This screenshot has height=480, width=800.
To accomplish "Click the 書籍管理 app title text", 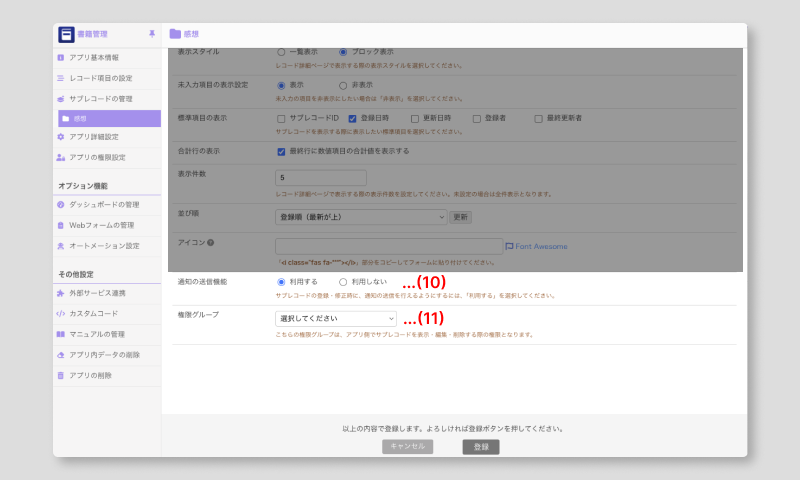I will 92,34.
